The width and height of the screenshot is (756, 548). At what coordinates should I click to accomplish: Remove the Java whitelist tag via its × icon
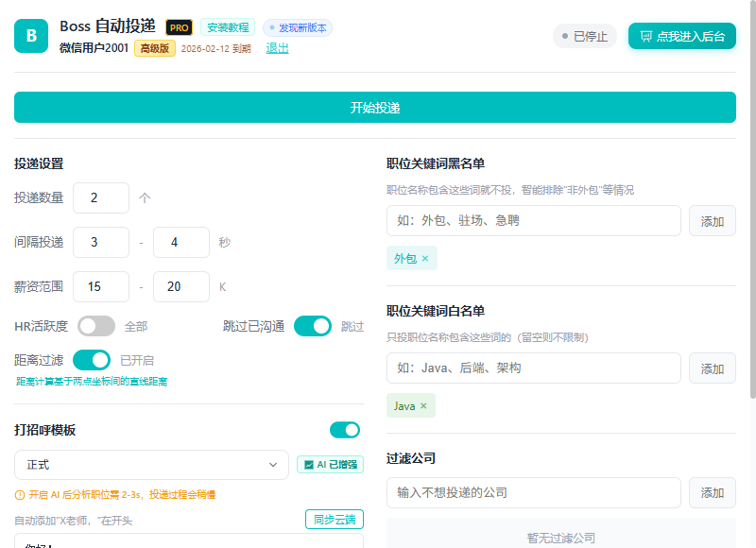[x=424, y=405]
